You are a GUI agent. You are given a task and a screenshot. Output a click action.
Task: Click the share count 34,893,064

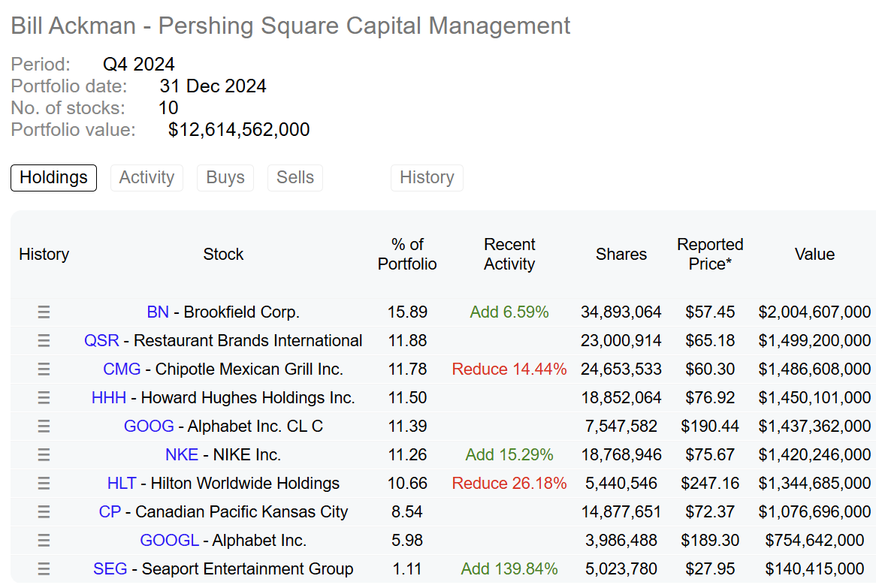[x=621, y=312]
